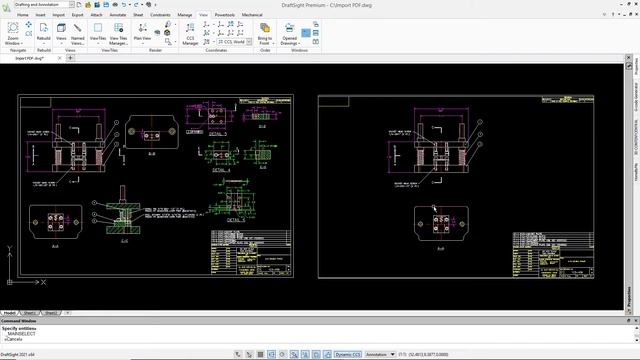Click the first CCS axis icon in Coordinates
This screenshot has height=360, width=640.
click(207, 24)
